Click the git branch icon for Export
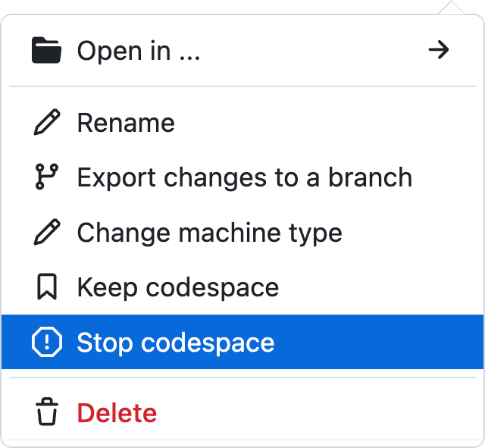The height and width of the screenshot is (448, 485). coord(46,177)
